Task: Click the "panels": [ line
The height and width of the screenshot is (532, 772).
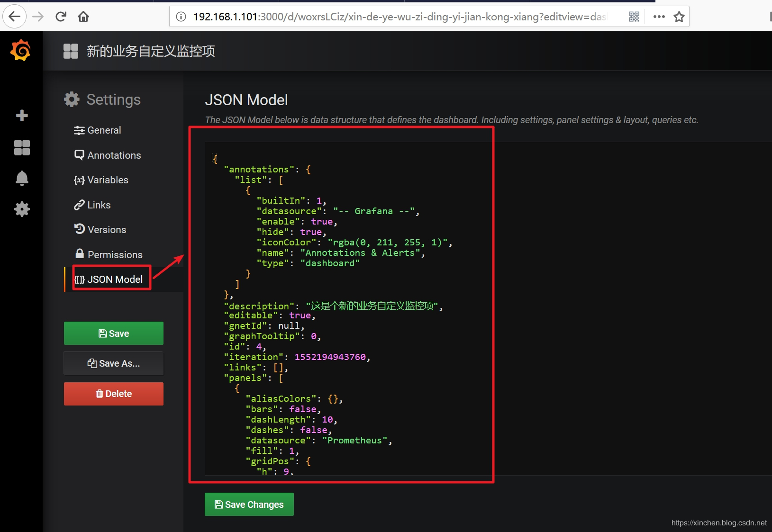Action: tap(254, 378)
